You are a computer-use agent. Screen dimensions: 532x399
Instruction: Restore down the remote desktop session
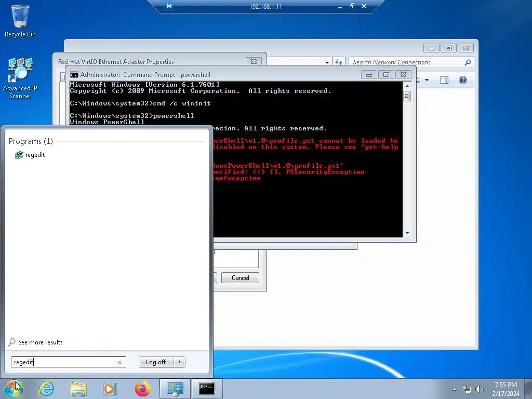pos(352,6)
